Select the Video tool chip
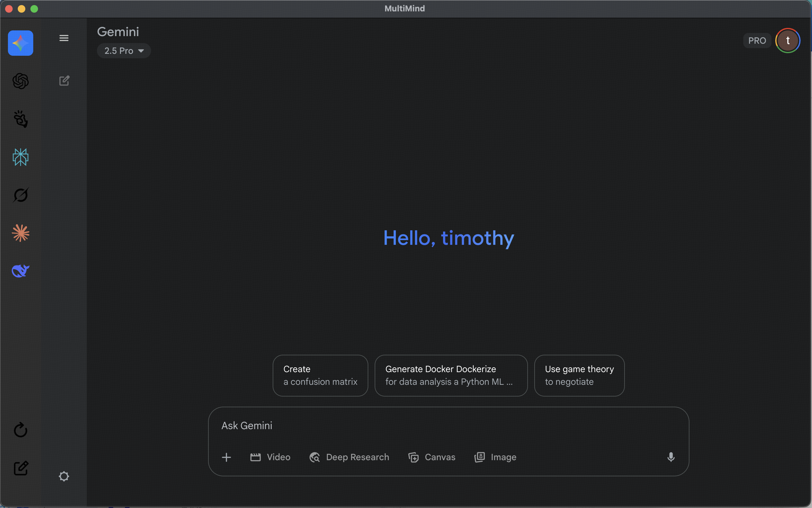Viewport: 812px width, 508px height. tap(270, 457)
